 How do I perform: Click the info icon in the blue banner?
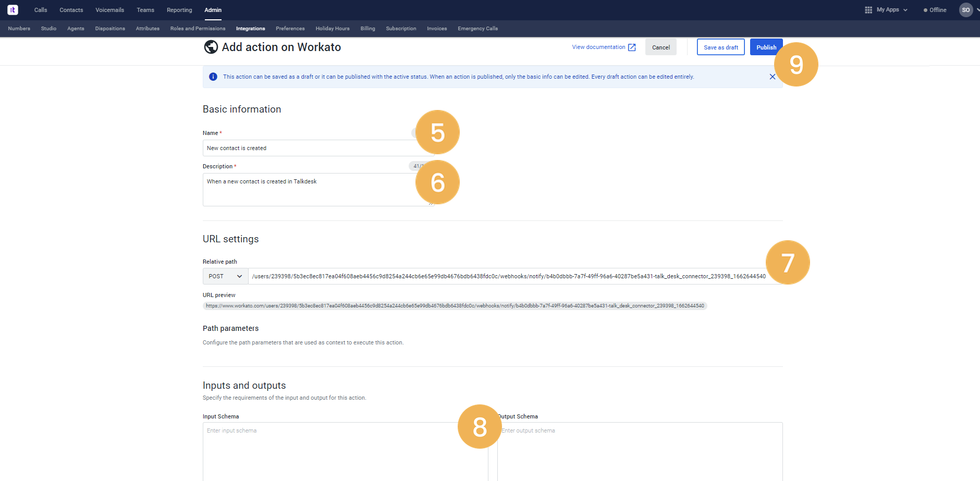(x=213, y=77)
